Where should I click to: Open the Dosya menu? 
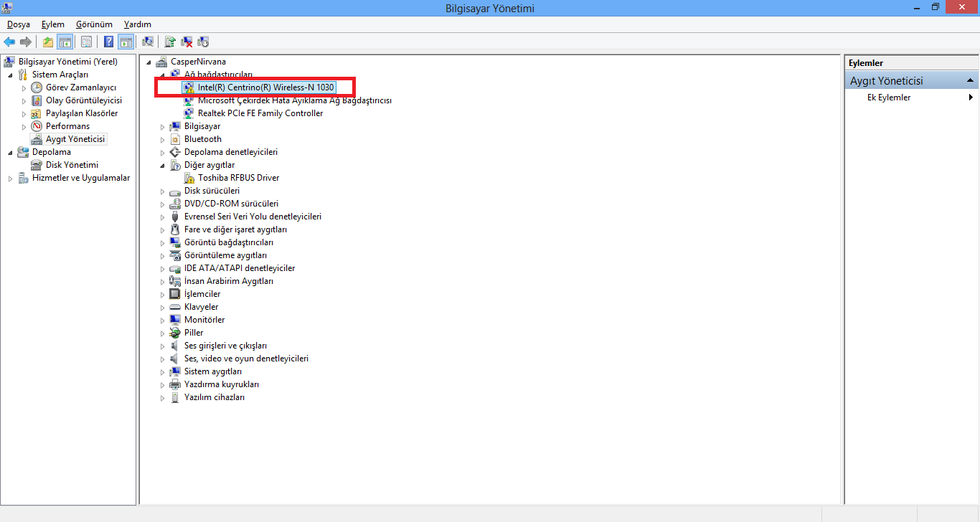(x=19, y=24)
